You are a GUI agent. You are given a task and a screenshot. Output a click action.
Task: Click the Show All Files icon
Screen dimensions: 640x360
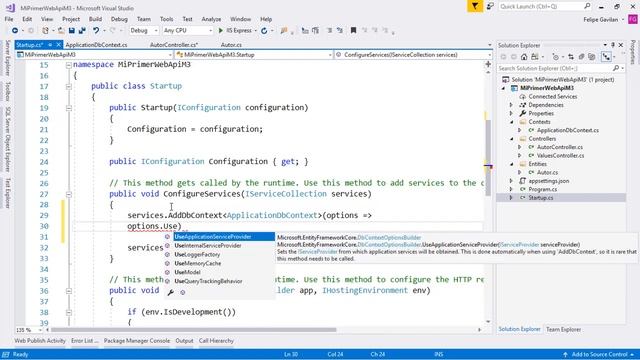[x=592, y=57]
